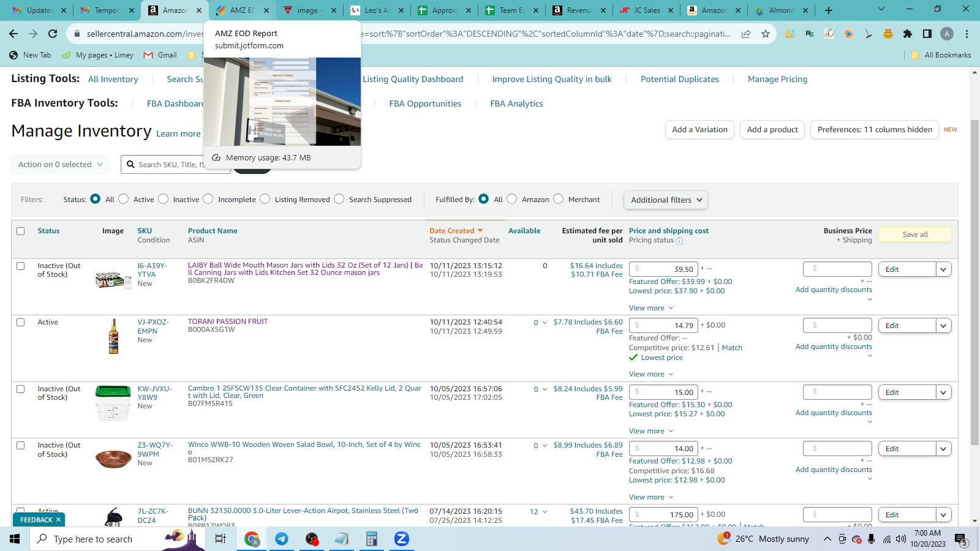The height and width of the screenshot is (551, 980).
Task: Open Zoom from the taskbar
Action: 401,539
